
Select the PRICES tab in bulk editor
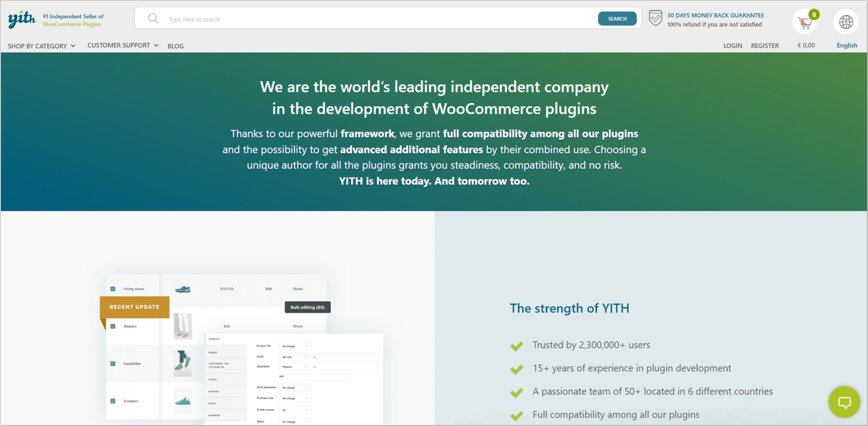[225, 379]
